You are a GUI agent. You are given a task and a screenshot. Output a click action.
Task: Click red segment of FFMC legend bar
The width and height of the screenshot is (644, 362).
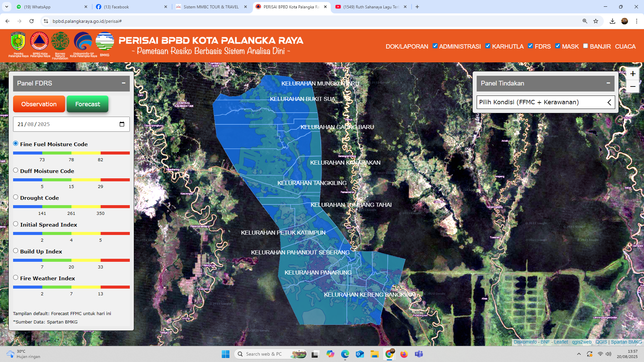tap(115, 153)
